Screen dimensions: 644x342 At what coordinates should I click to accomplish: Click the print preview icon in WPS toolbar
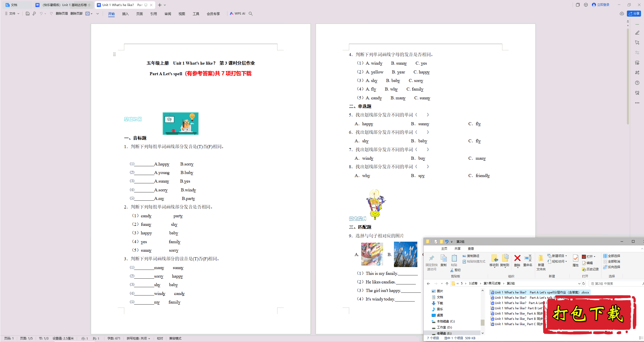(x=34, y=14)
